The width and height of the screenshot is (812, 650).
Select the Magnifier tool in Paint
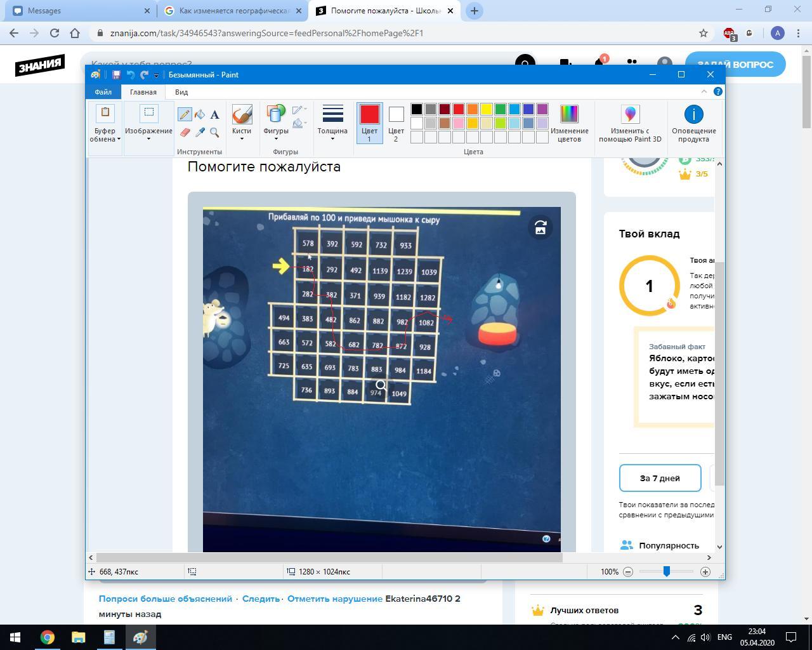point(214,132)
